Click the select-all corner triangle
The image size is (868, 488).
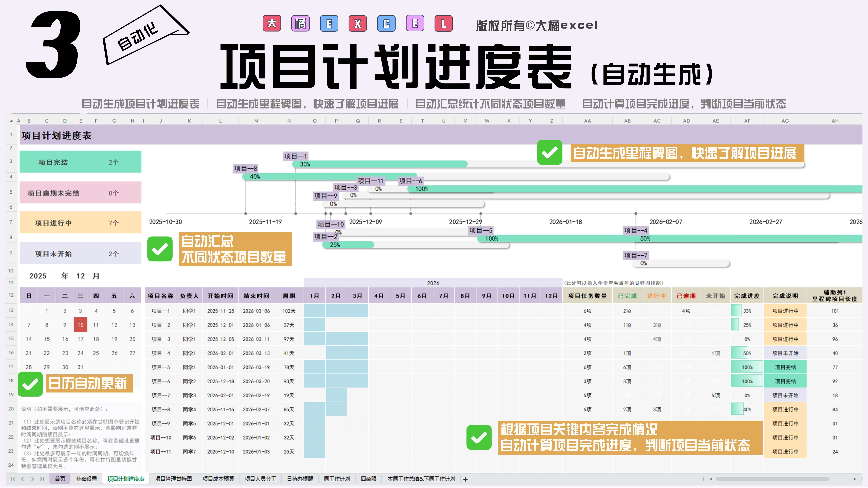[12, 121]
